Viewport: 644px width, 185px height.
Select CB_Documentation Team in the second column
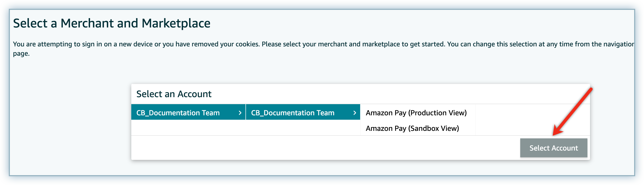293,113
